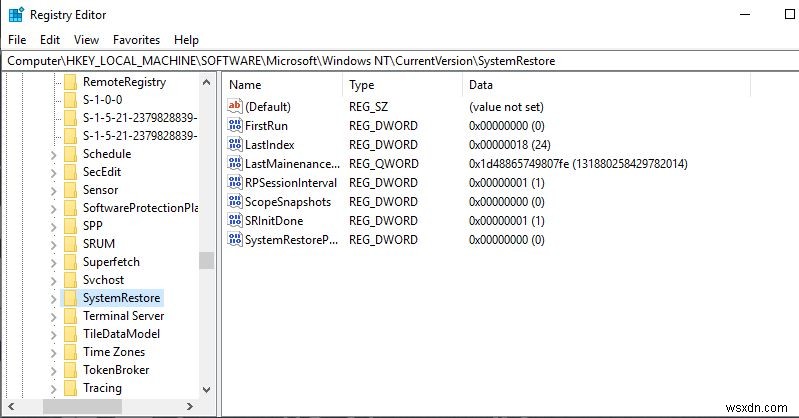Click the FirstRun binary value icon

[x=234, y=125]
